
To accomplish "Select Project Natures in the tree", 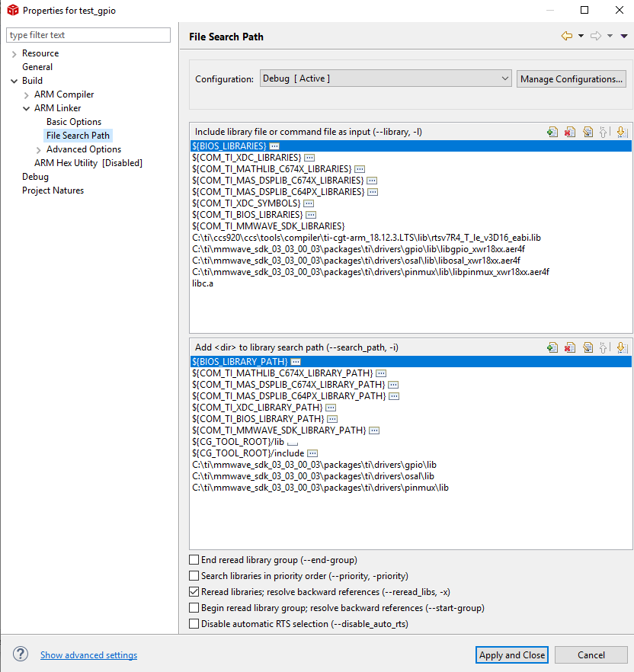I will 53,190.
